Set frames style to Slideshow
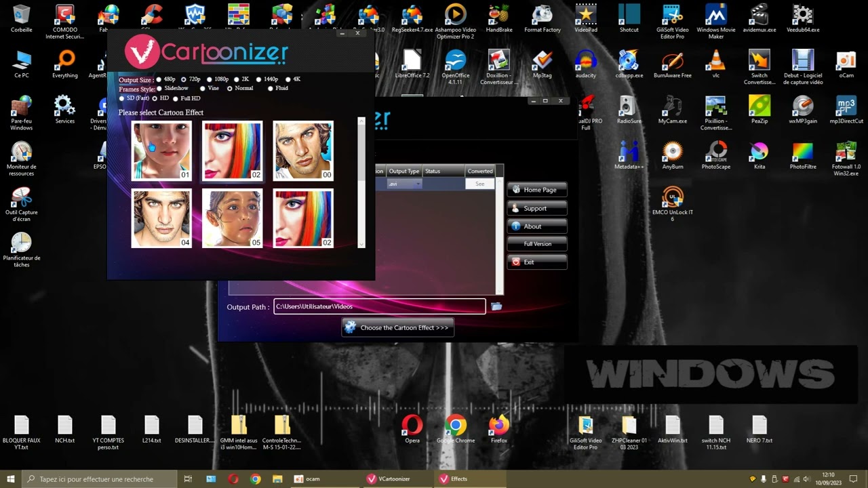The height and width of the screenshot is (488, 868). click(160, 88)
